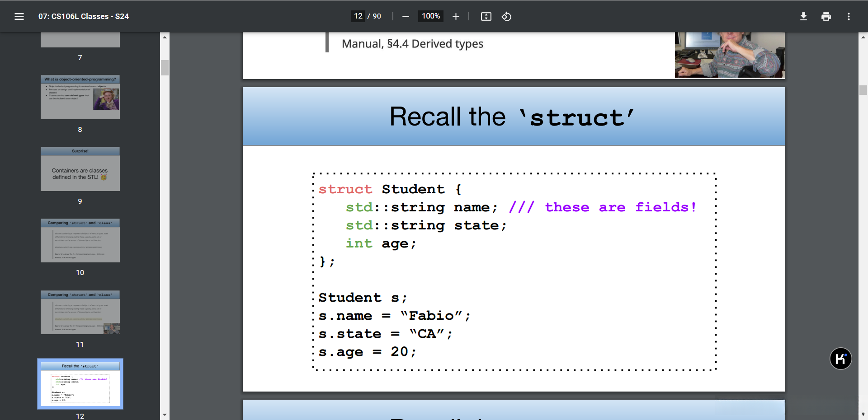Click the "std::string name;" code text

coord(421,207)
